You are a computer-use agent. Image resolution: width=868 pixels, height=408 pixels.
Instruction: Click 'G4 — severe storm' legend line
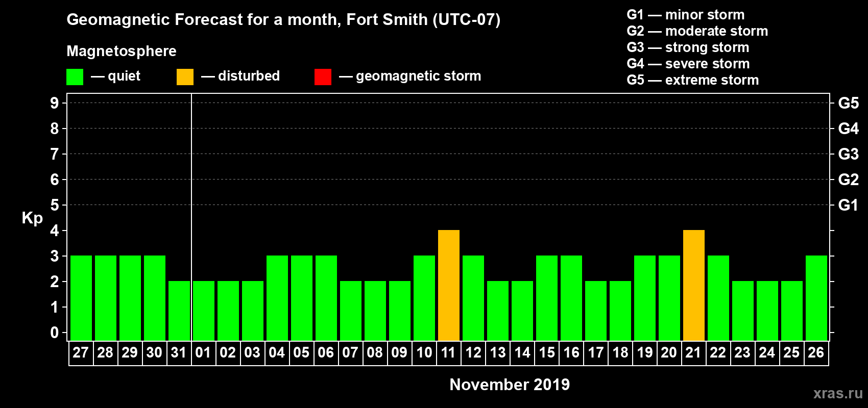[688, 64]
